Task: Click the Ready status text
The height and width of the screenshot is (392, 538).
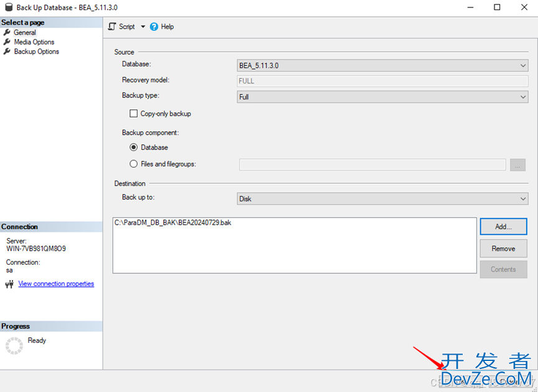Action: tap(37, 340)
